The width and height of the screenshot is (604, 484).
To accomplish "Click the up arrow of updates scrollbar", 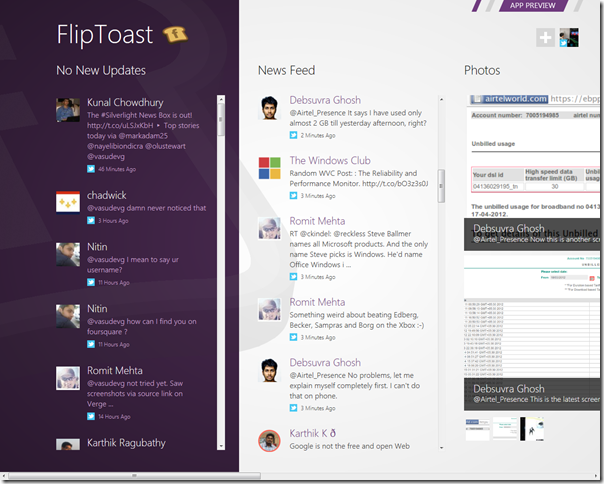I will (221, 99).
